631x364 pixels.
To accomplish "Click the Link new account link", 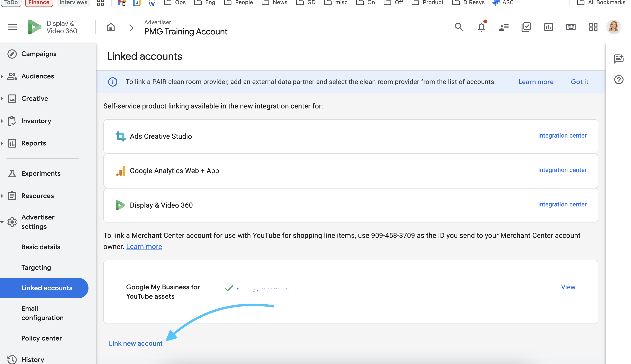I will 136,343.
